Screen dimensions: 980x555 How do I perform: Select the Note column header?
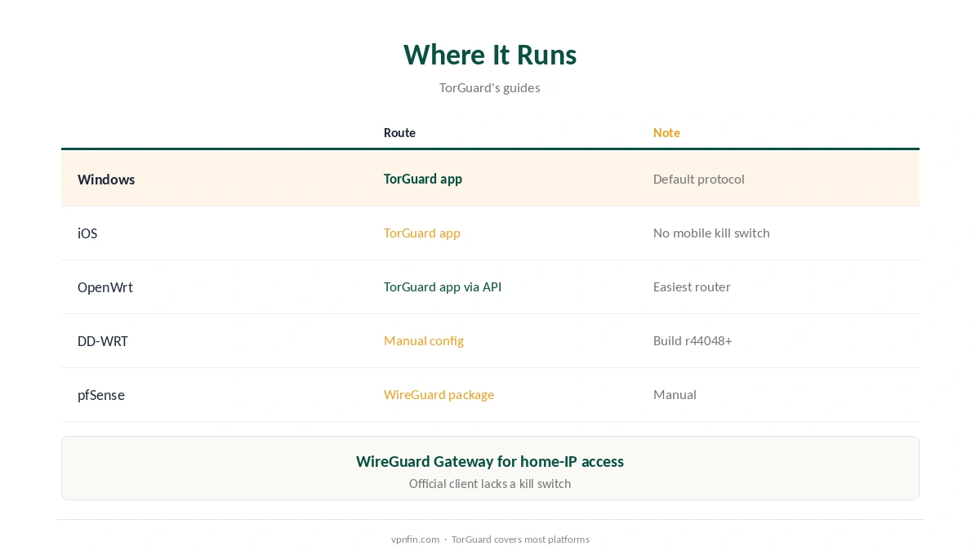[666, 132]
